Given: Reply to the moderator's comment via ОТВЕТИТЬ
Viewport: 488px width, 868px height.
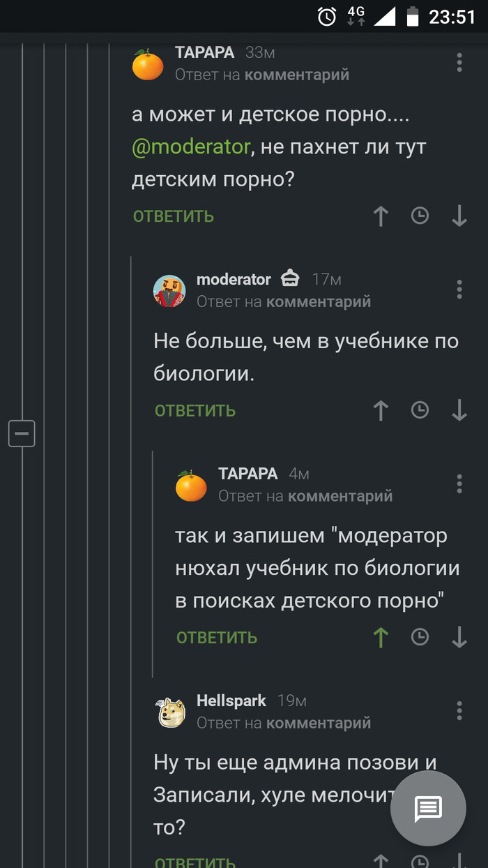Looking at the screenshot, I should (195, 411).
